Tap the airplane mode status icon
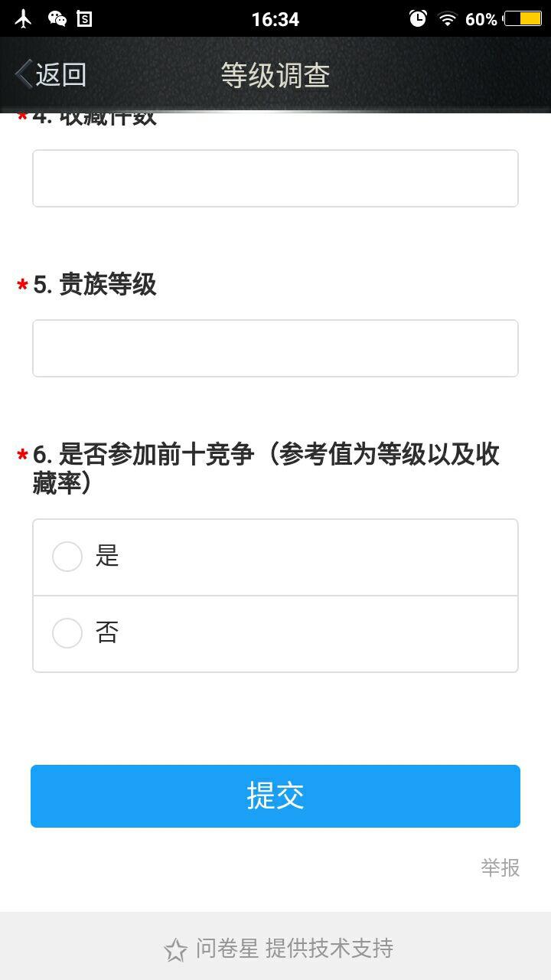The image size is (551, 980). 24,18
